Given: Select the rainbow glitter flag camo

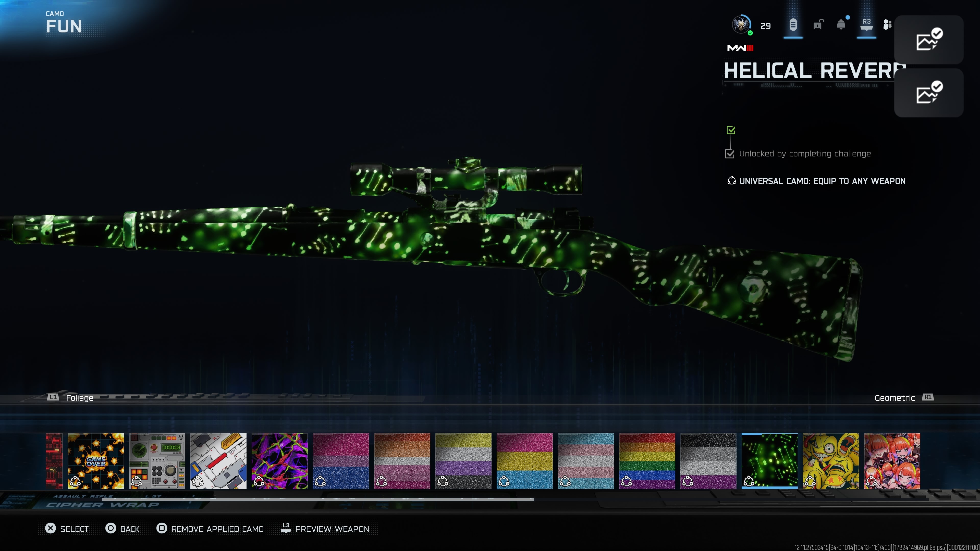Looking at the screenshot, I should pos(647,461).
